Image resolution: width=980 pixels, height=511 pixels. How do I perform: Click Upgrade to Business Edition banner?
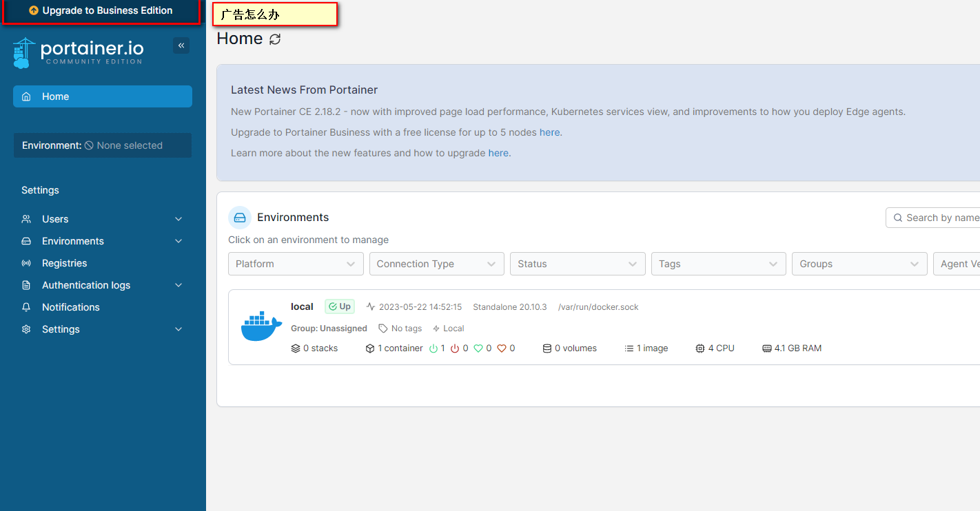coord(101,11)
